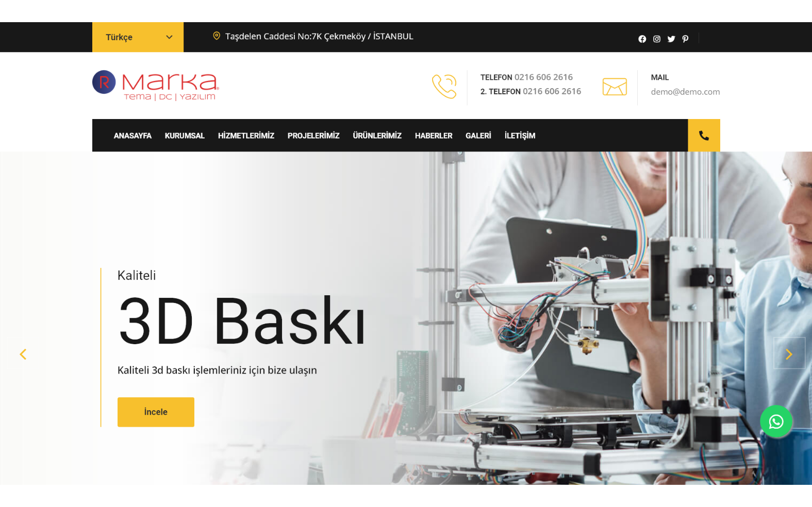Click the Kaliteli slide subtitle
This screenshot has width=812, height=507.
click(x=137, y=275)
